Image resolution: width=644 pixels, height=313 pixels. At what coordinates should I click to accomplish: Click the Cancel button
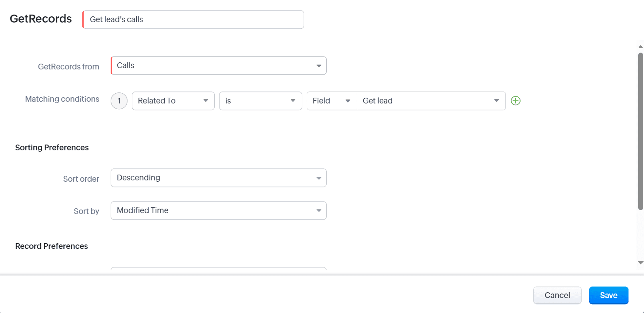click(x=557, y=295)
